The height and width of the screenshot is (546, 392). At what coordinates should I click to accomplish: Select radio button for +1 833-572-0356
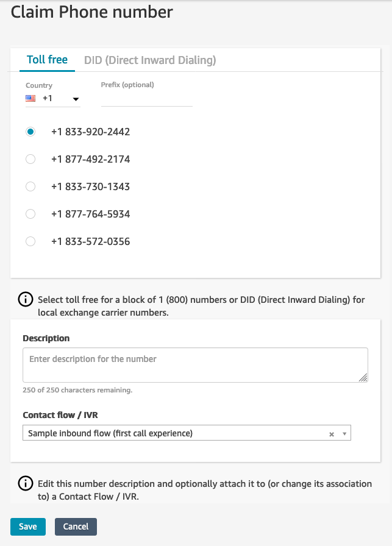pyautogui.click(x=30, y=241)
